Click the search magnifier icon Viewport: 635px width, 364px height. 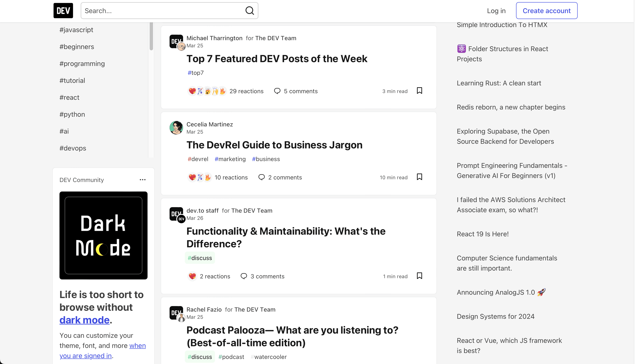[x=249, y=11]
